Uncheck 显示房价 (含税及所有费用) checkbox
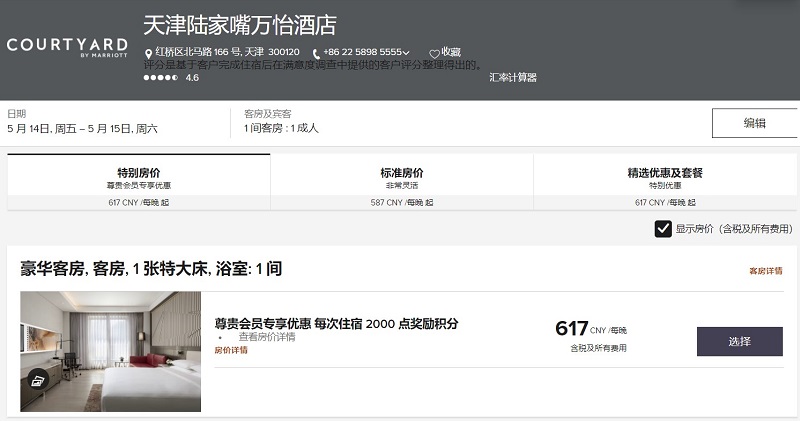The width and height of the screenshot is (800, 421). pyautogui.click(x=663, y=229)
